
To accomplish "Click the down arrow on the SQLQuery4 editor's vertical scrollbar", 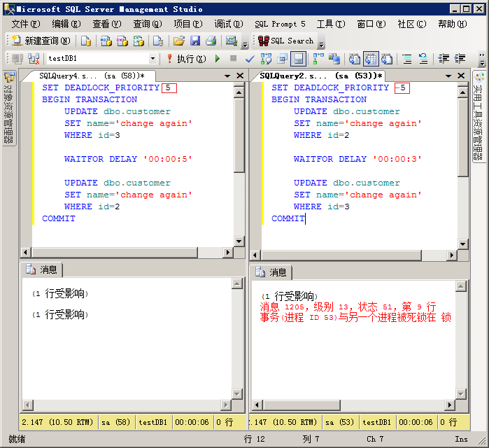I will [239, 241].
